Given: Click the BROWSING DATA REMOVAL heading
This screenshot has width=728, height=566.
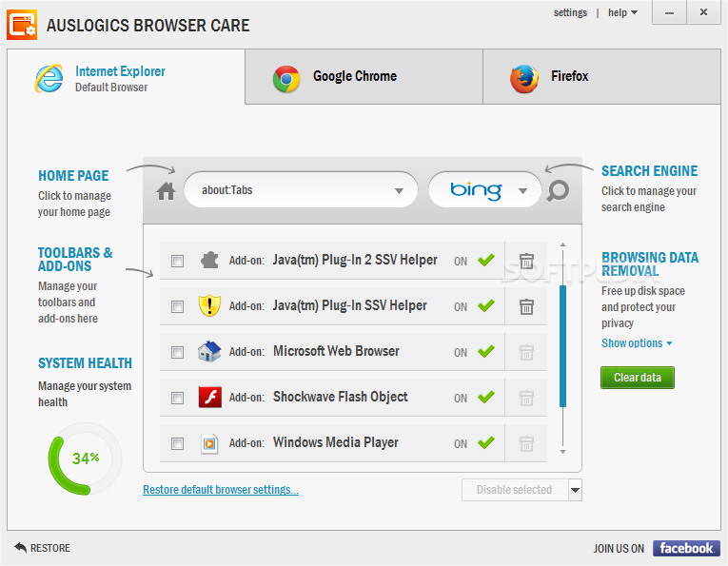Looking at the screenshot, I should click(650, 264).
